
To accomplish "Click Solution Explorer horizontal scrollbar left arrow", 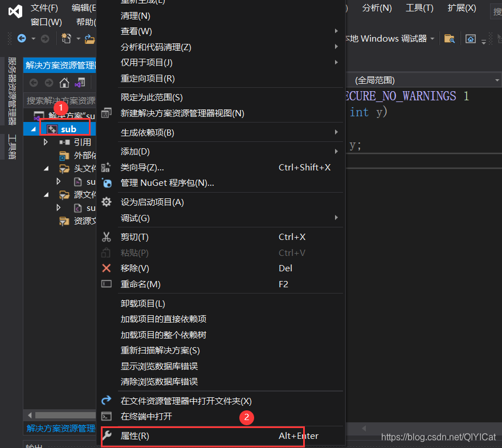I will click(x=30, y=416).
